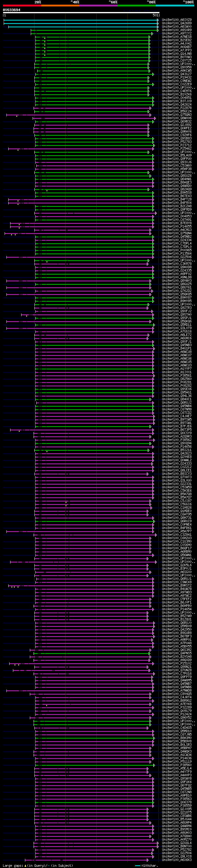The width and height of the screenshot is (197, 868).
Task: Select the AV633694 query title
Action: 11,10
